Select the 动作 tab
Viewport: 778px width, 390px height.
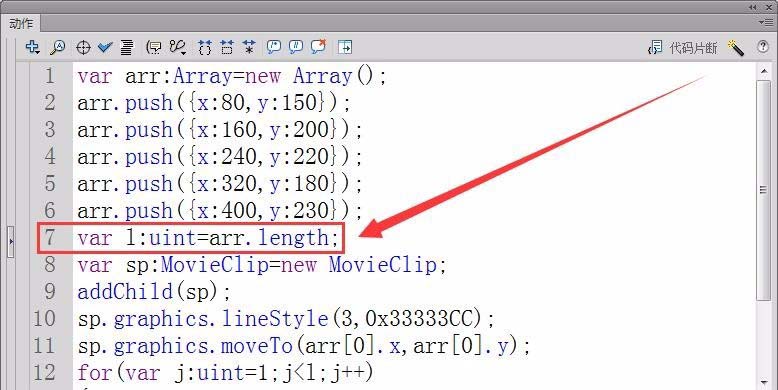22,23
